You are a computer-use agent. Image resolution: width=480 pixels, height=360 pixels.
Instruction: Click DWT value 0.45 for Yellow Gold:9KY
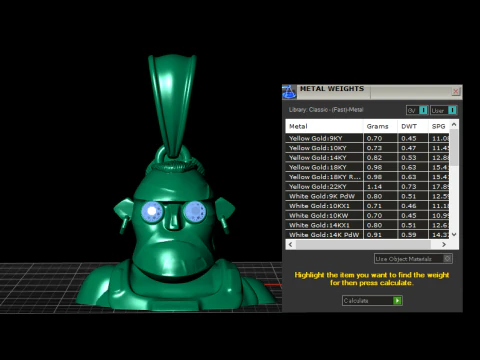pyautogui.click(x=409, y=138)
